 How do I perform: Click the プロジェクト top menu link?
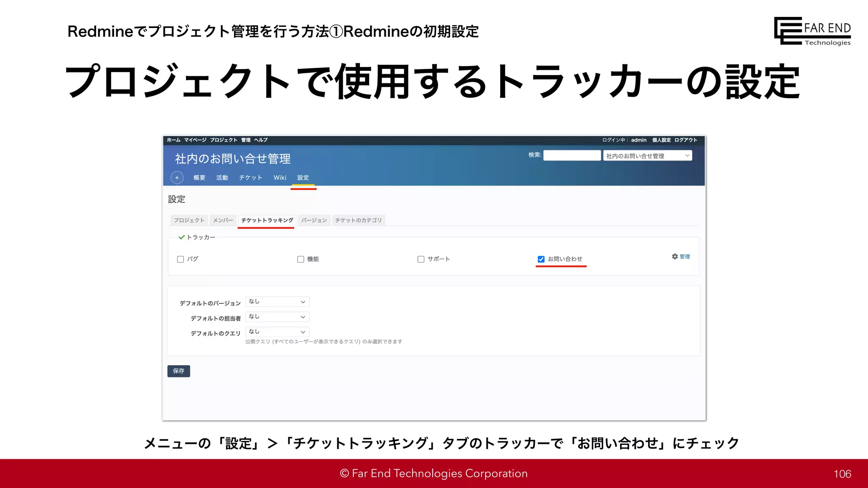[x=224, y=140]
